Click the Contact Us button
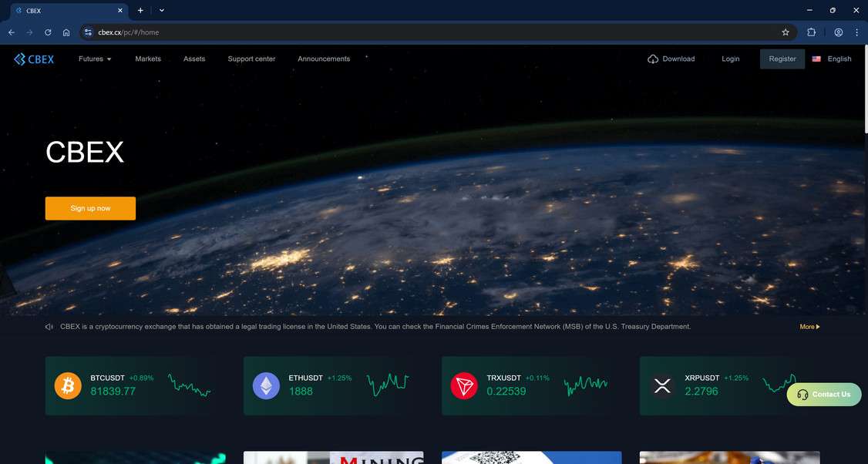Viewport: 868px width, 464px height. [824, 394]
